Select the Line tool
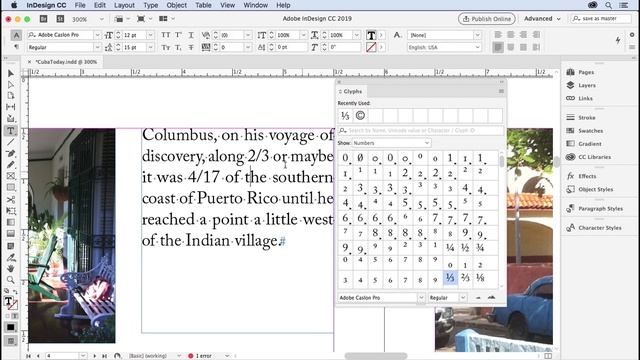This screenshot has height=360, width=640. tap(11, 142)
